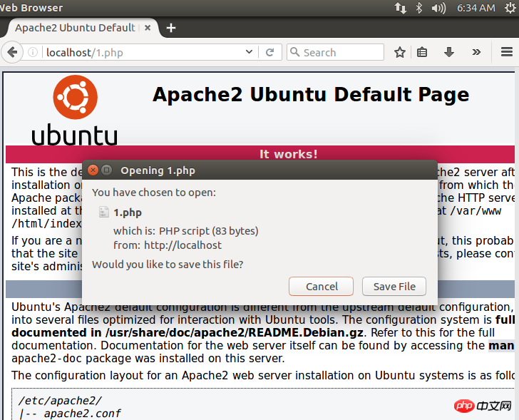Bookmark this page with the star icon
This screenshot has width=519, height=420.
[x=400, y=52]
